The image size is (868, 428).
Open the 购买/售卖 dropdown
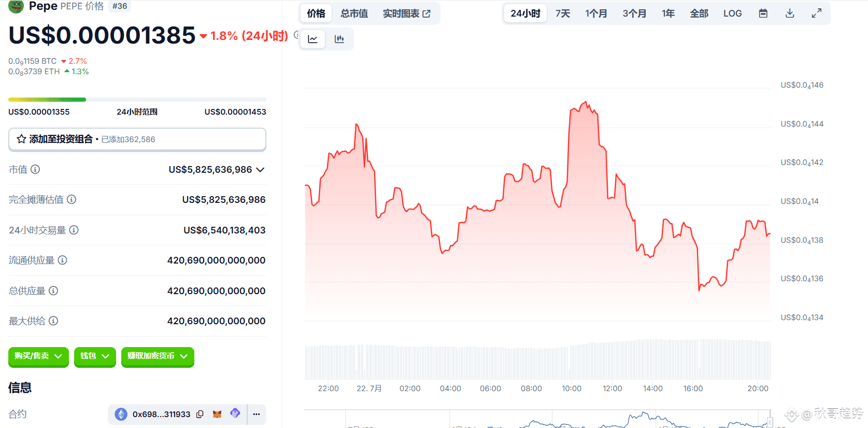pyautogui.click(x=38, y=356)
